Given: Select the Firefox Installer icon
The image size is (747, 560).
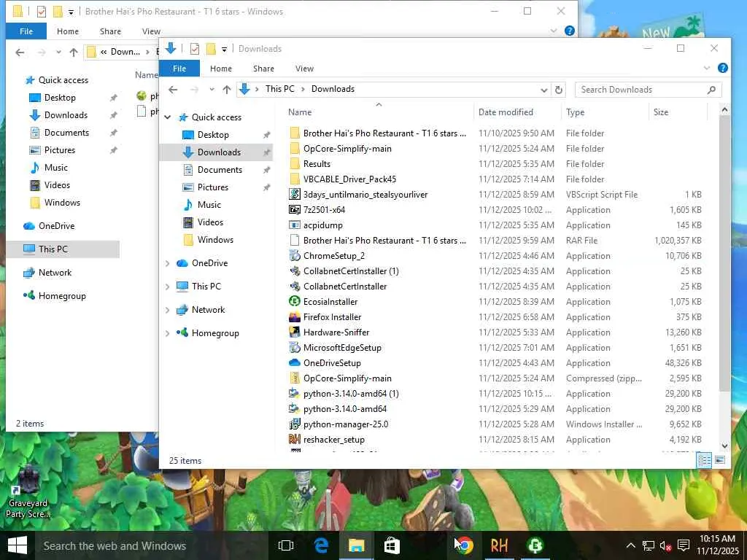Looking at the screenshot, I should [x=295, y=316].
